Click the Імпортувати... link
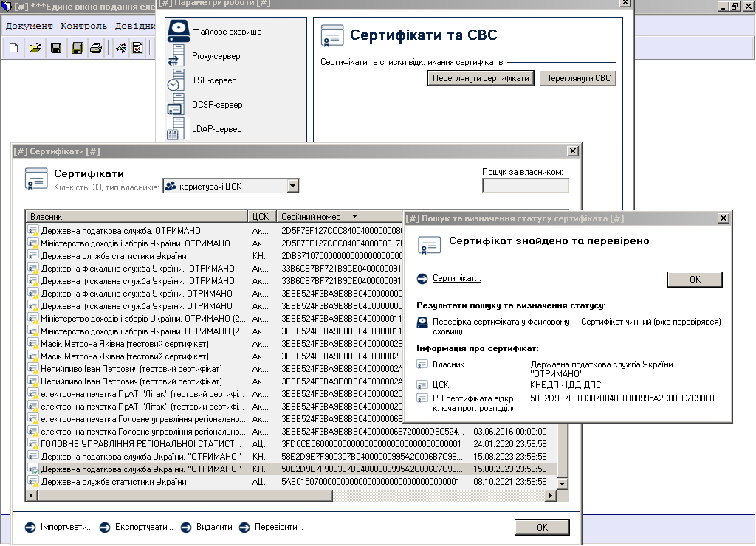Image resolution: width=756 pixels, height=546 pixels. pyautogui.click(x=66, y=528)
